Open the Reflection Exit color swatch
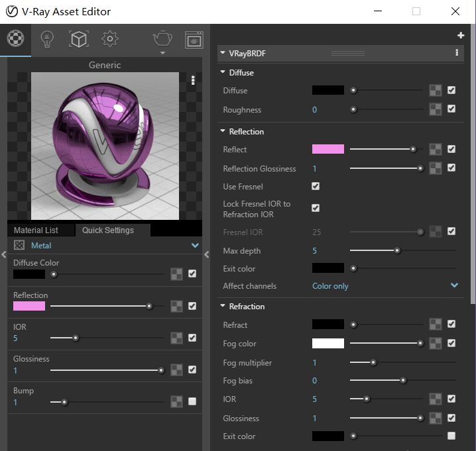The image size is (476, 451). [x=328, y=268]
